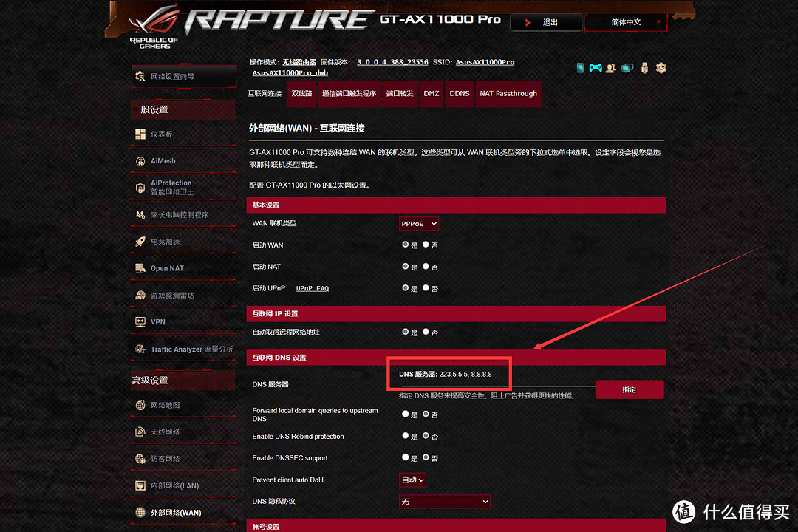Viewport: 798px width, 532px height.
Task: Open 游戏探测雷达 in sidebar
Action: pos(172,296)
